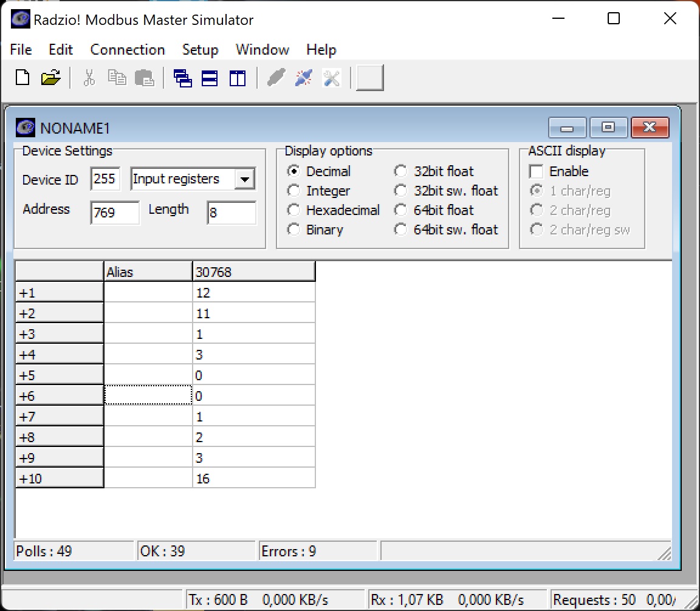Open the File menu
The height and width of the screenshot is (611, 700).
21,49
